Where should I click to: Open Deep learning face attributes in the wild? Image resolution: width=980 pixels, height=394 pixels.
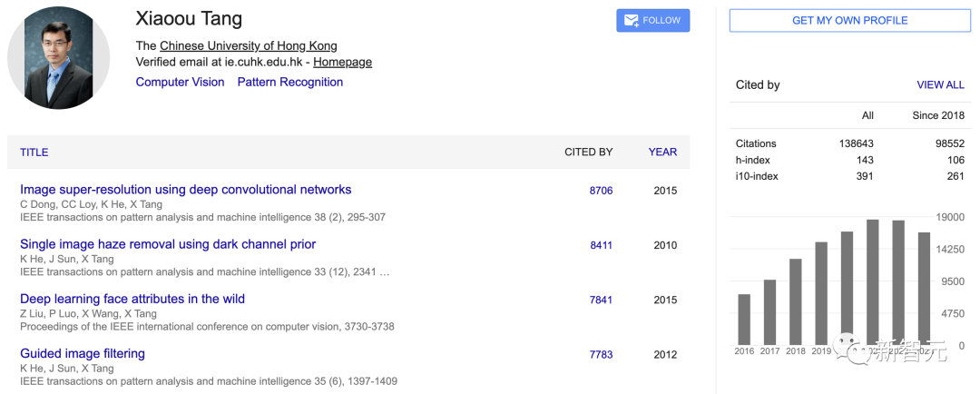132,299
